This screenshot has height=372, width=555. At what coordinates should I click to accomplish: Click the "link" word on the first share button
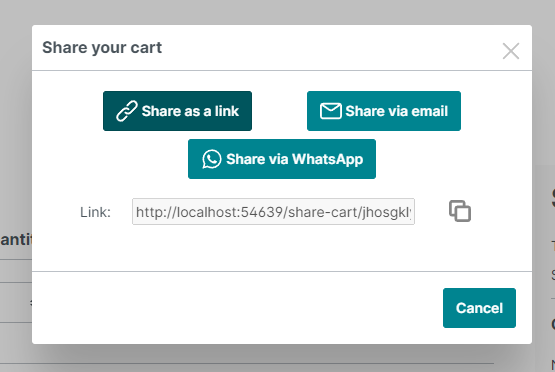click(227, 111)
